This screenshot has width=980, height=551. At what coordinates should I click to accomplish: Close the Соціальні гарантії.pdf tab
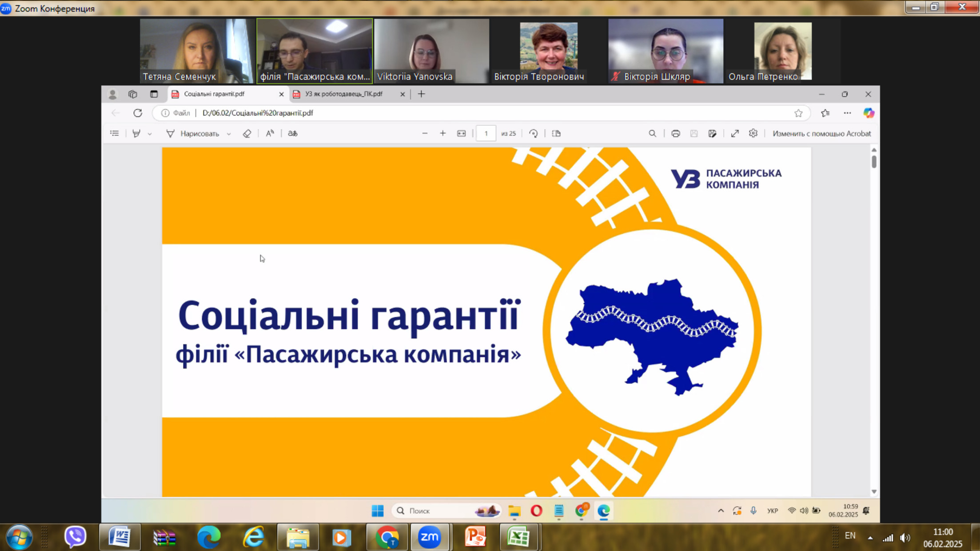point(281,94)
